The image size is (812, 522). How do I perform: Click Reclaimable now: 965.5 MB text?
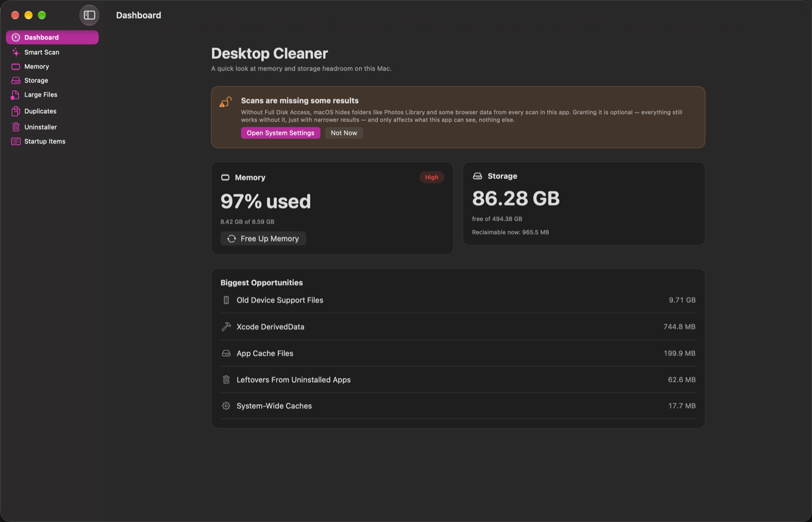[x=511, y=232]
